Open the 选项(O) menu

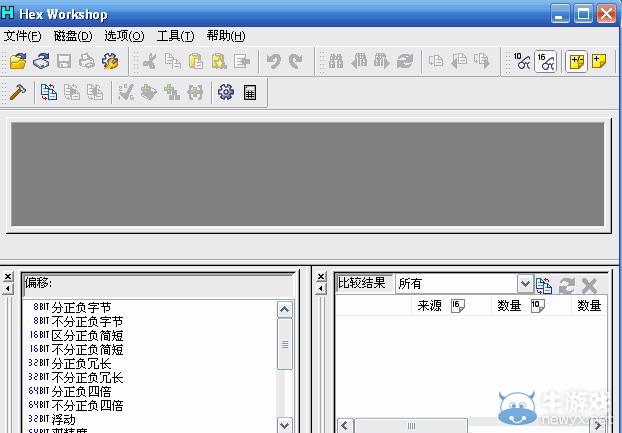(124, 36)
